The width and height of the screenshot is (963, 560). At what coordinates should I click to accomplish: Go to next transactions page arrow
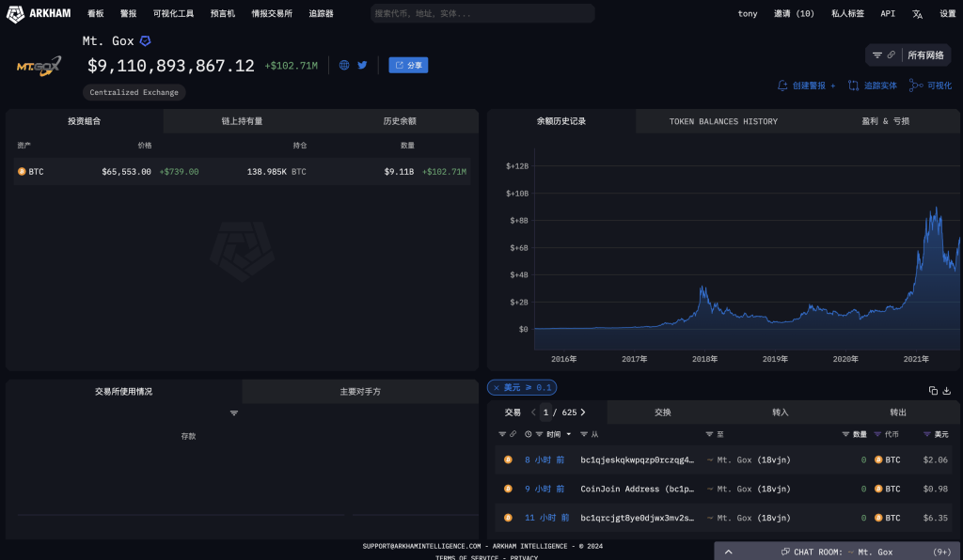click(583, 412)
